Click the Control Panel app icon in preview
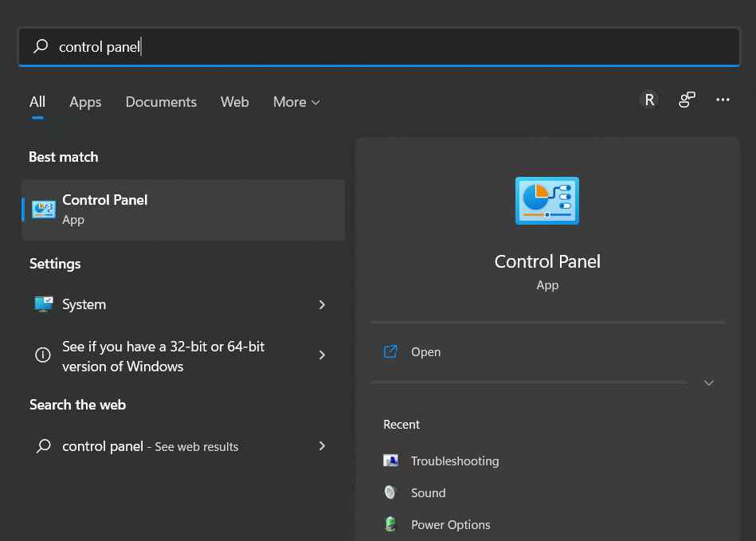Viewport: 756px width, 541px height. [546, 200]
